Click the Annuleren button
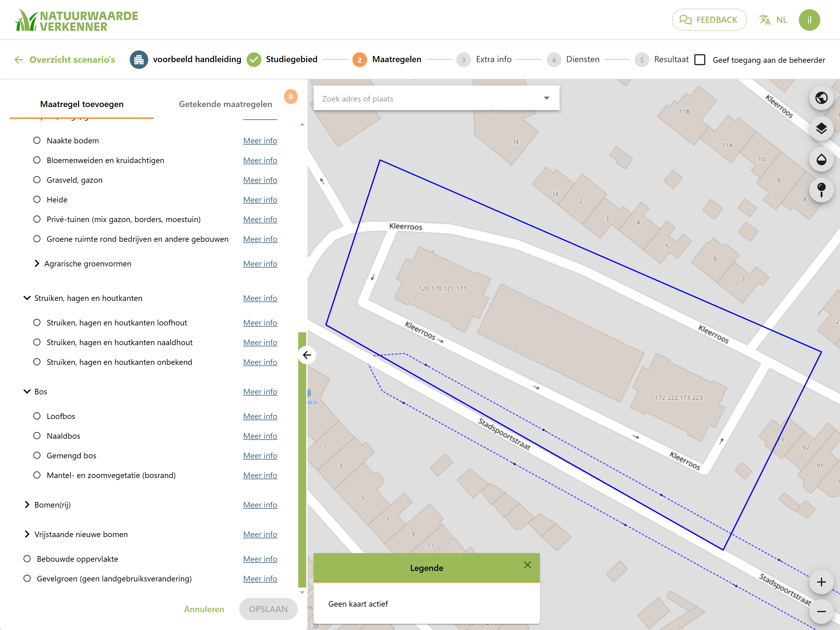840x630 pixels. 204,609
